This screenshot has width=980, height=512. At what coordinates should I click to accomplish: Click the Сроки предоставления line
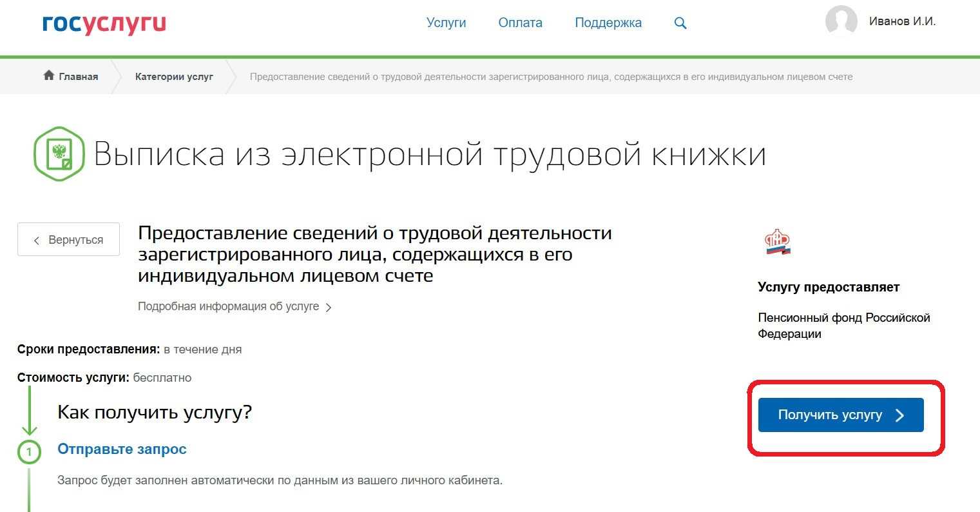point(130,350)
